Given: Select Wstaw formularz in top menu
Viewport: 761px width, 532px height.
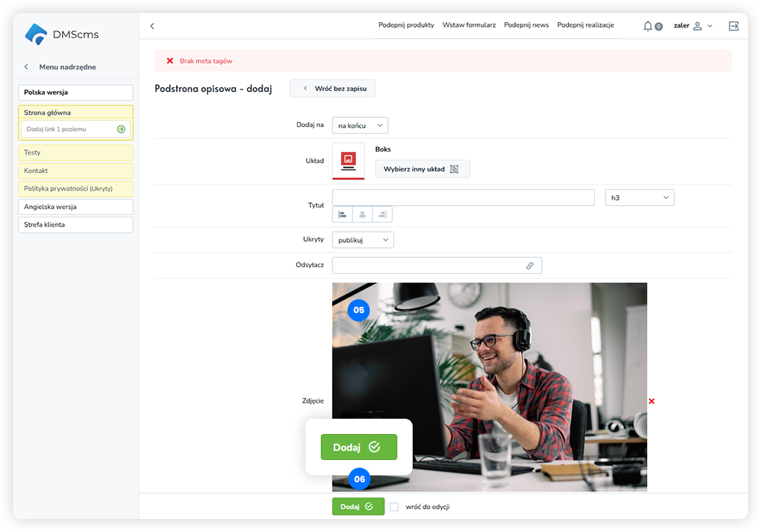Looking at the screenshot, I should (x=469, y=25).
